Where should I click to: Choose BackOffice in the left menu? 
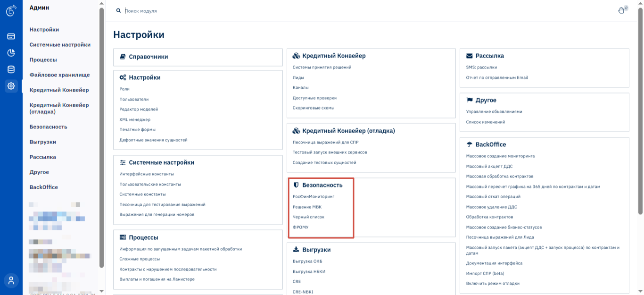[x=44, y=187]
